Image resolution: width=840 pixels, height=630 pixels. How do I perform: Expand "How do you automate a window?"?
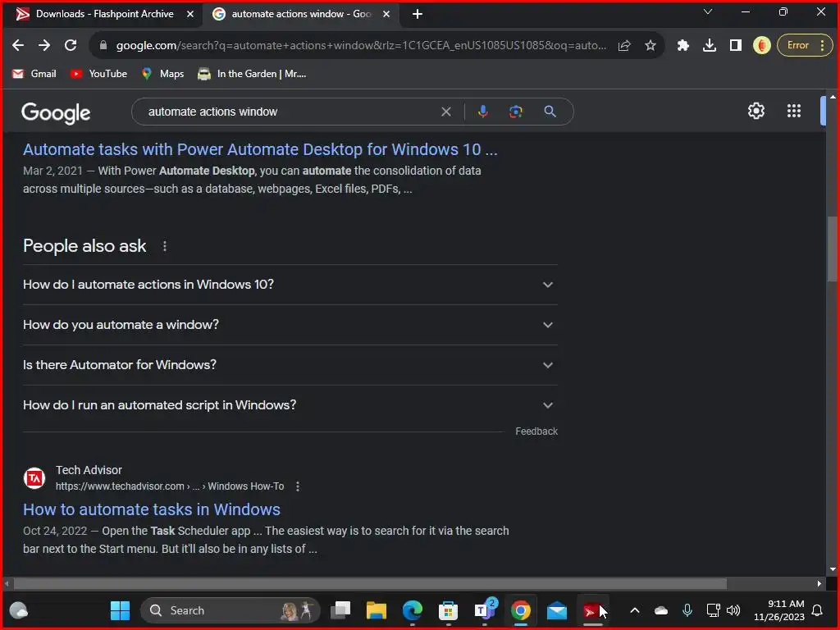click(x=290, y=325)
